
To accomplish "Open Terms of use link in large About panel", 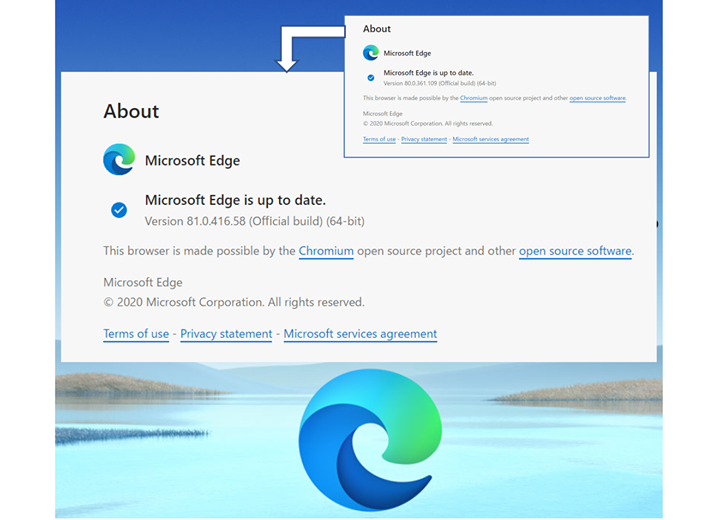I will 136,333.
